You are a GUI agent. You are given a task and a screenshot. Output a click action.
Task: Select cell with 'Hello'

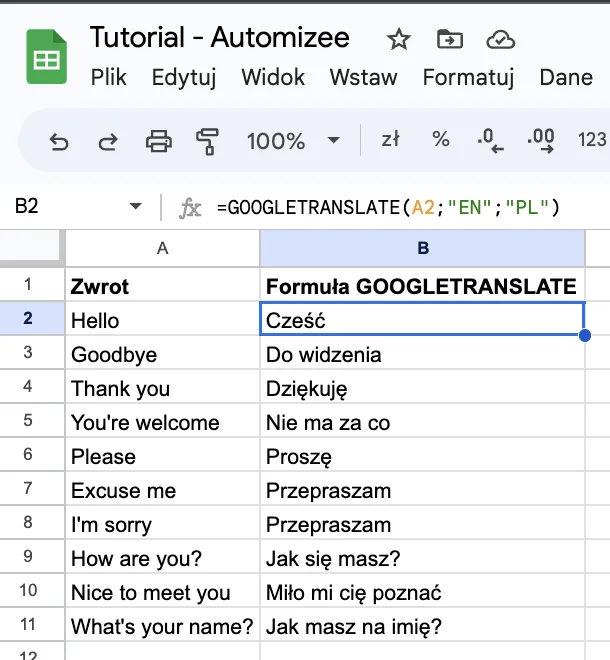pos(162,319)
